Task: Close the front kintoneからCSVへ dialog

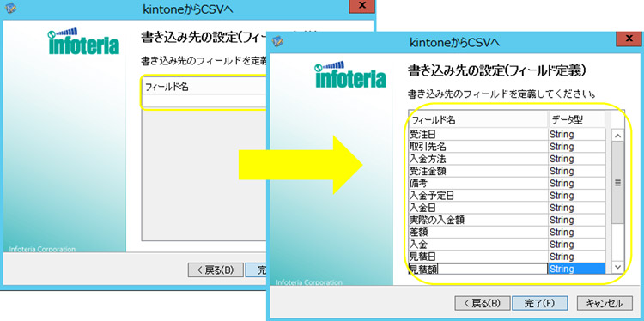Action: [x=629, y=39]
